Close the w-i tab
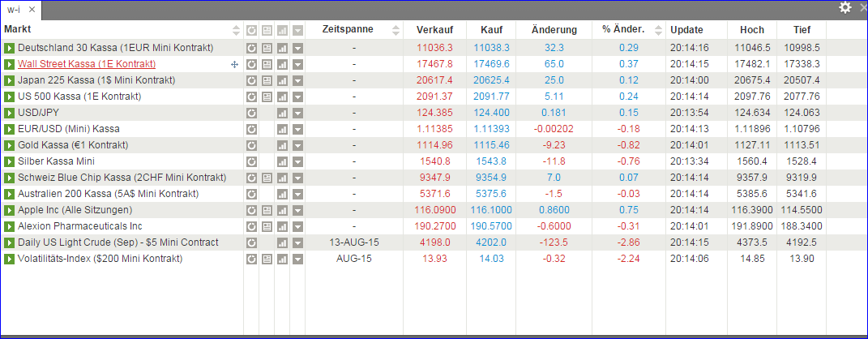The width and height of the screenshot is (868, 339). tap(32, 10)
